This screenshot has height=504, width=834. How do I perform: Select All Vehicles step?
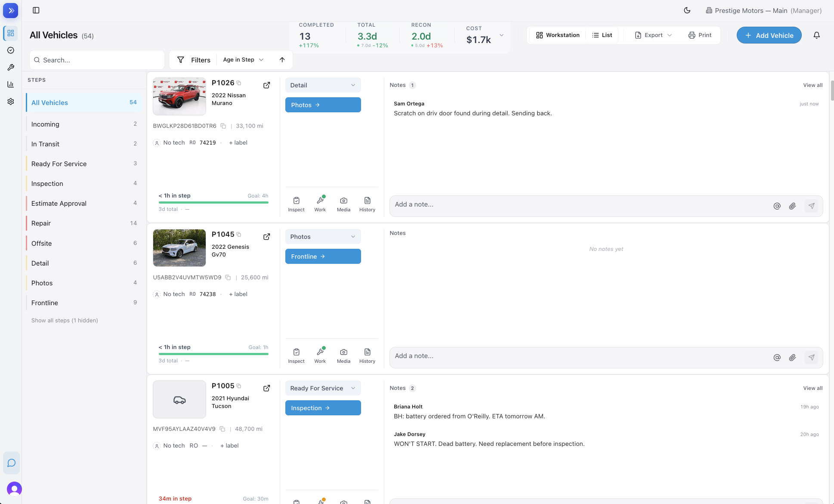pyautogui.click(x=84, y=103)
